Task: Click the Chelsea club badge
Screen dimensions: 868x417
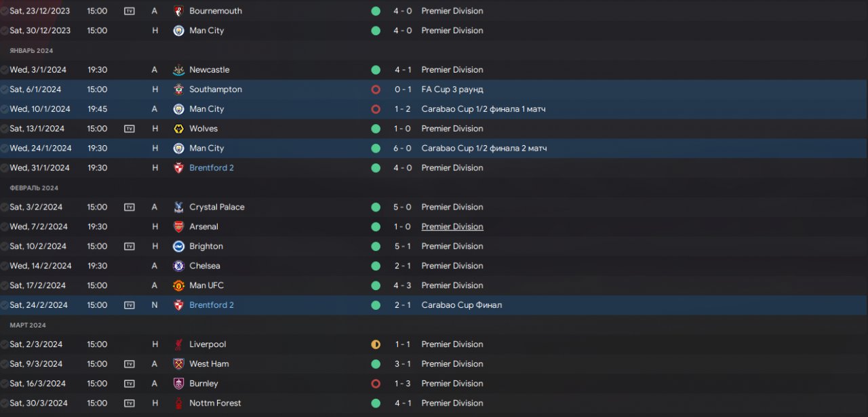Action: click(179, 266)
